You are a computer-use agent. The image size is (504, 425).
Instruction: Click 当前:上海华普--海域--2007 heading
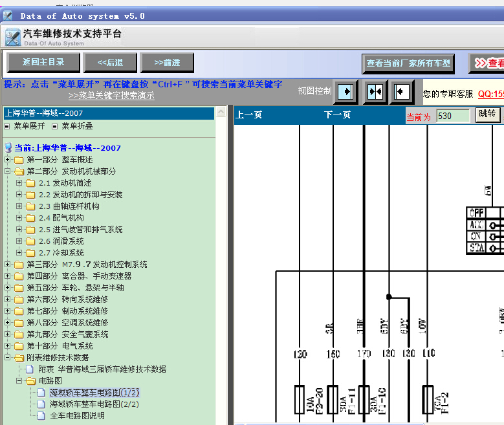[67, 148]
